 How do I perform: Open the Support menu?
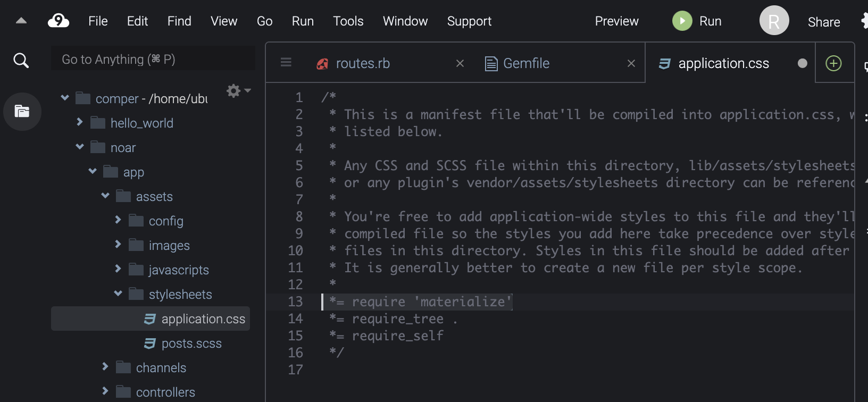pos(469,21)
